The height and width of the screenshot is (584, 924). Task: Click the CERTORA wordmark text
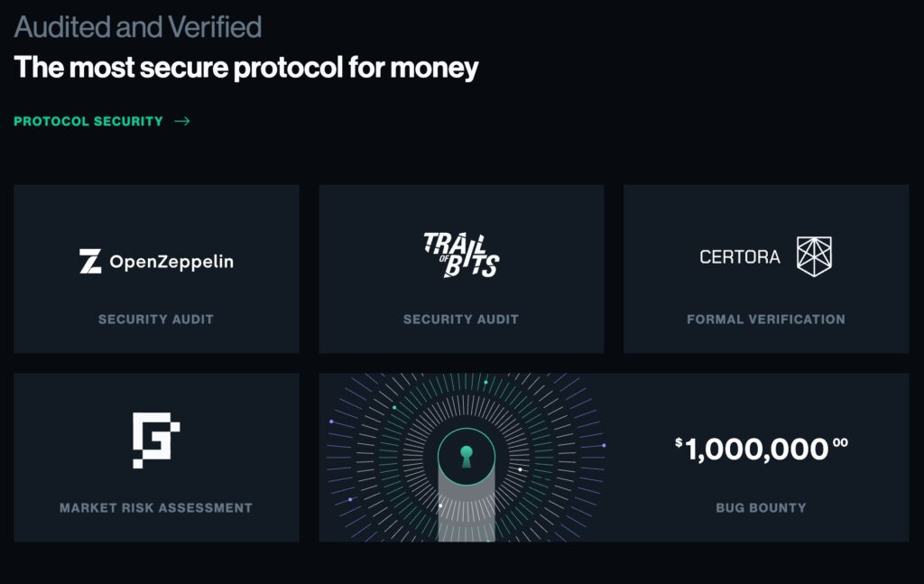(740, 257)
